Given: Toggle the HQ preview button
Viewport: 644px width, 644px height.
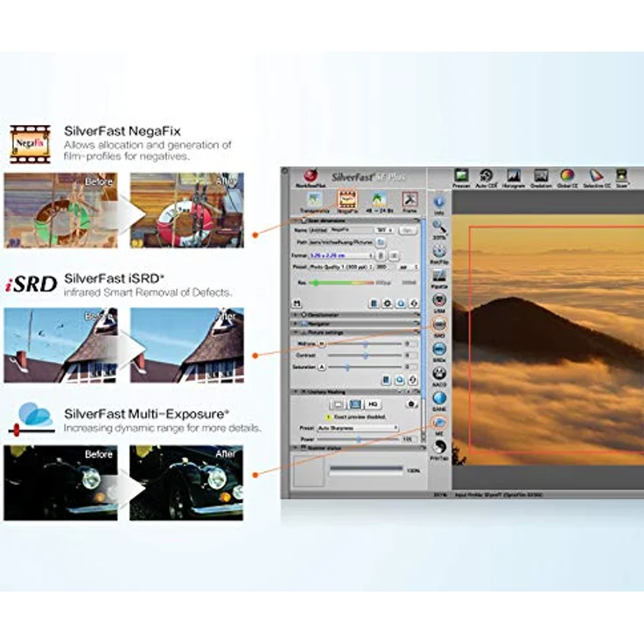Looking at the screenshot, I should [x=374, y=405].
